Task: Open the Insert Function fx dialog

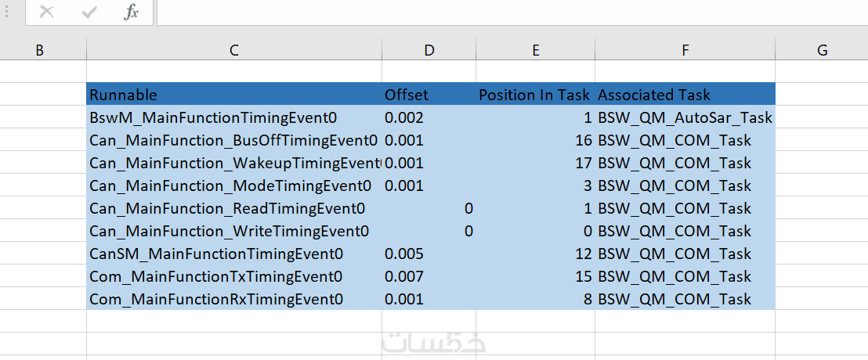Action: pos(131,12)
